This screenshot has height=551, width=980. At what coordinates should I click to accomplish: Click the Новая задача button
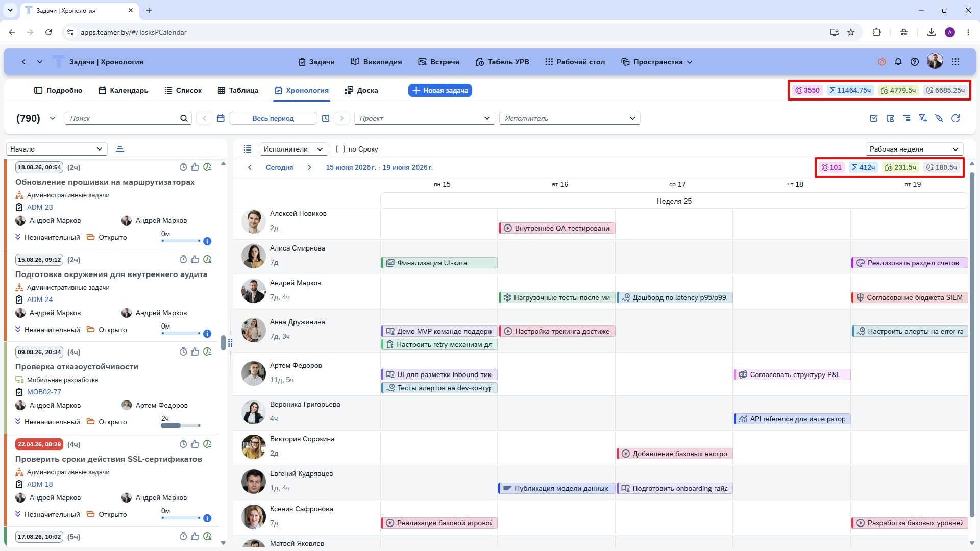[x=440, y=90]
